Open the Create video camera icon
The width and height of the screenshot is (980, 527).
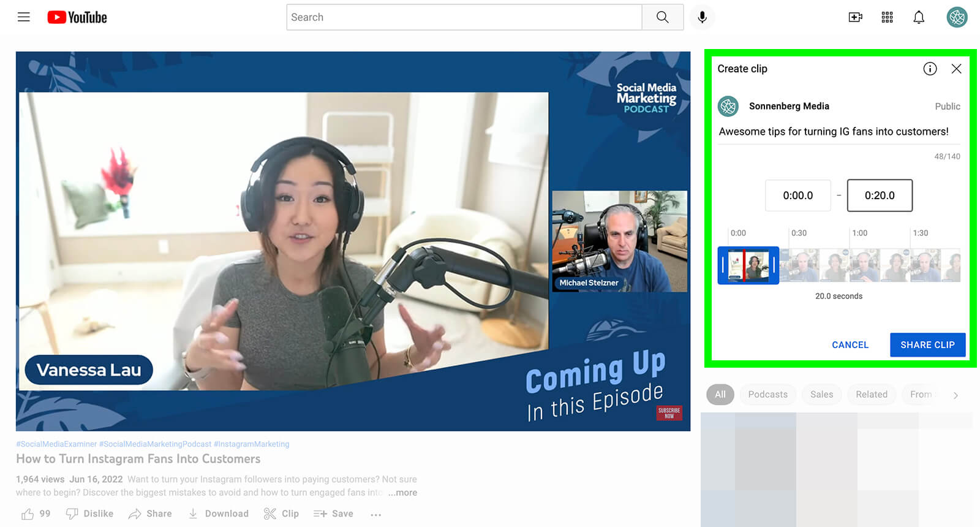click(x=855, y=17)
